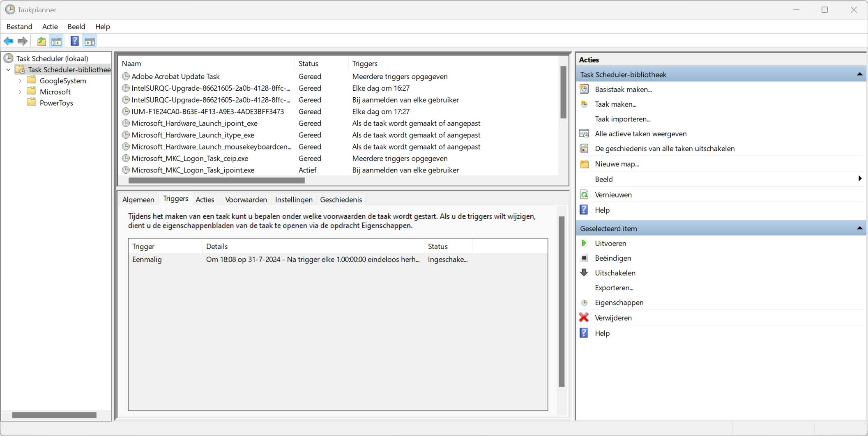
Task: Click the Taak maken icon
Action: pyautogui.click(x=584, y=104)
